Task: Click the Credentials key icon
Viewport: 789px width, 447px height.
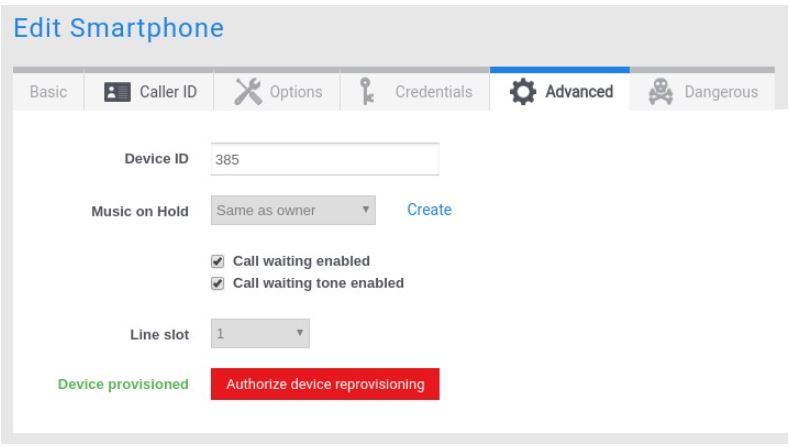Action: 368,92
